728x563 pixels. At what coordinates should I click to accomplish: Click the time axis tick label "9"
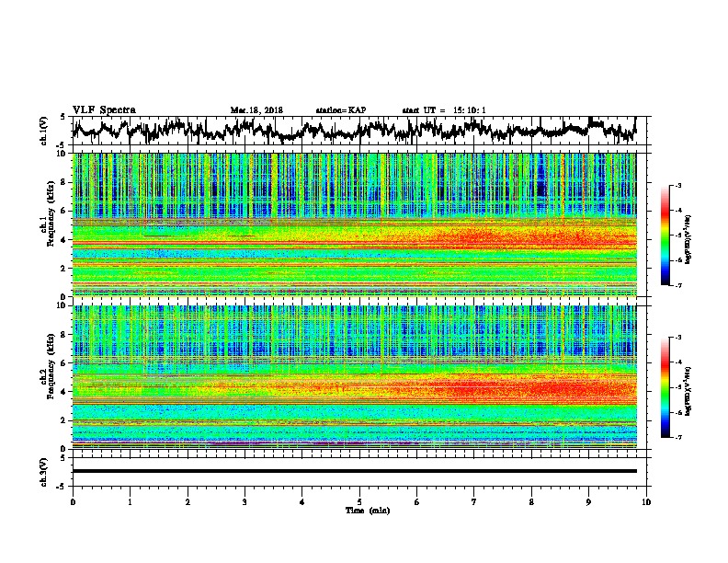click(588, 502)
